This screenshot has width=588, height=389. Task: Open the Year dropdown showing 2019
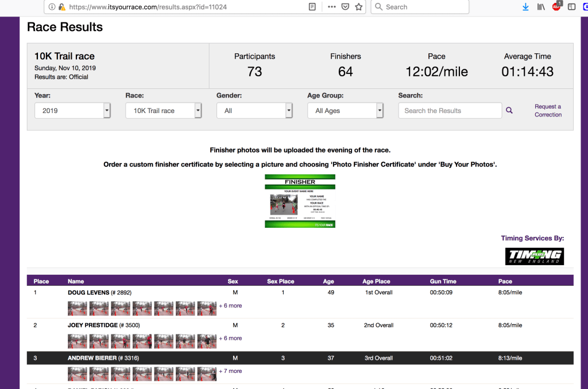point(72,111)
